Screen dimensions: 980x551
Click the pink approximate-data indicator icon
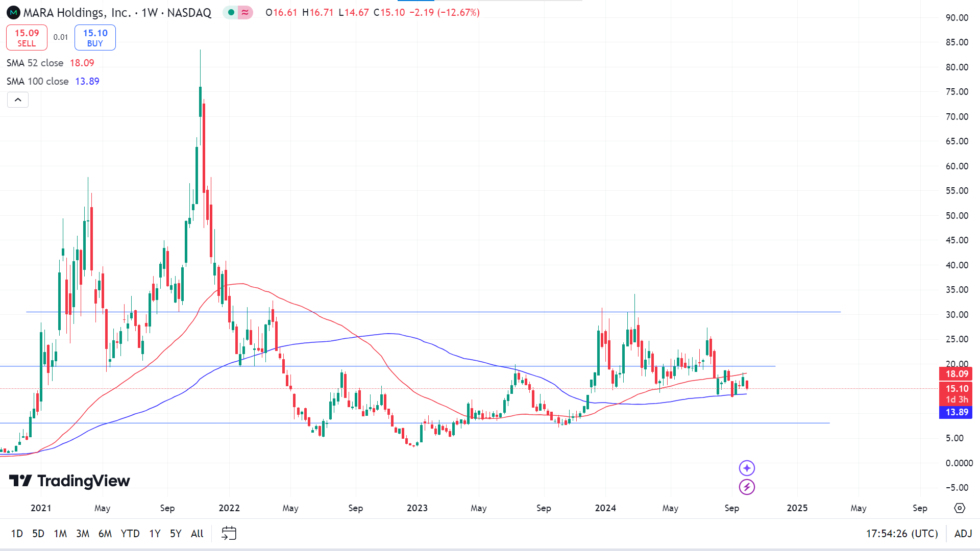246,12
